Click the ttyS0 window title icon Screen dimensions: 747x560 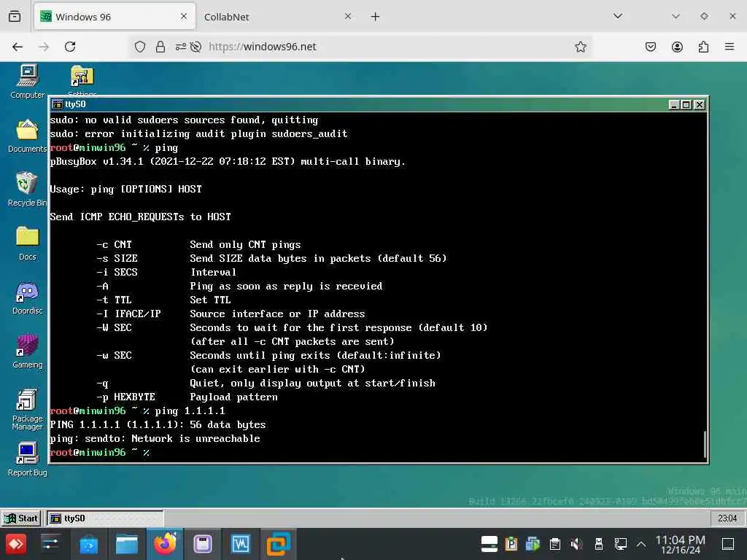point(58,104)
